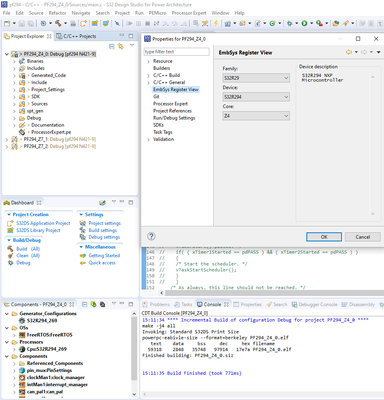Image resolution: width=384 pixels, height=400 pixels.
Task: Click the editor horizontal scrollbar
Action: tap(273, 293)
